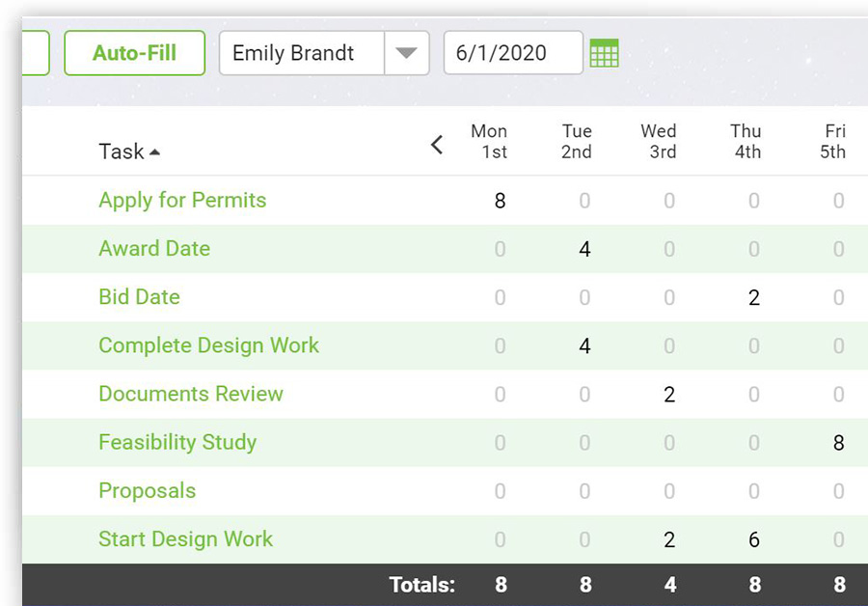Open the Apply for Permits task

[x=182, y=200]
